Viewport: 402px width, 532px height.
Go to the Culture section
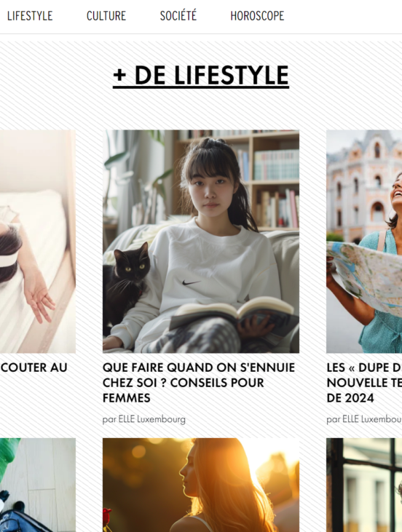[106, 16]
